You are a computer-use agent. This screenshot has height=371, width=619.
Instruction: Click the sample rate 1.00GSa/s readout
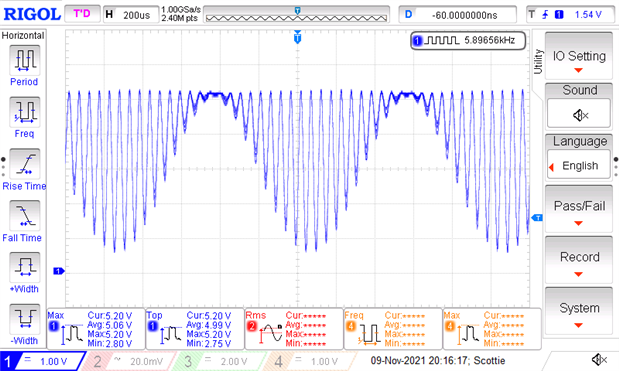pyautogui.click(x=181, y=9)
